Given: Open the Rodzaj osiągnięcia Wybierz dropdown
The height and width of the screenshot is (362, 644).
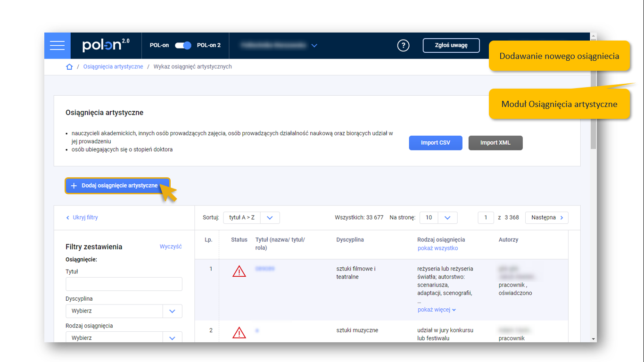Looking at the screenshot, I should coord(124,337).
